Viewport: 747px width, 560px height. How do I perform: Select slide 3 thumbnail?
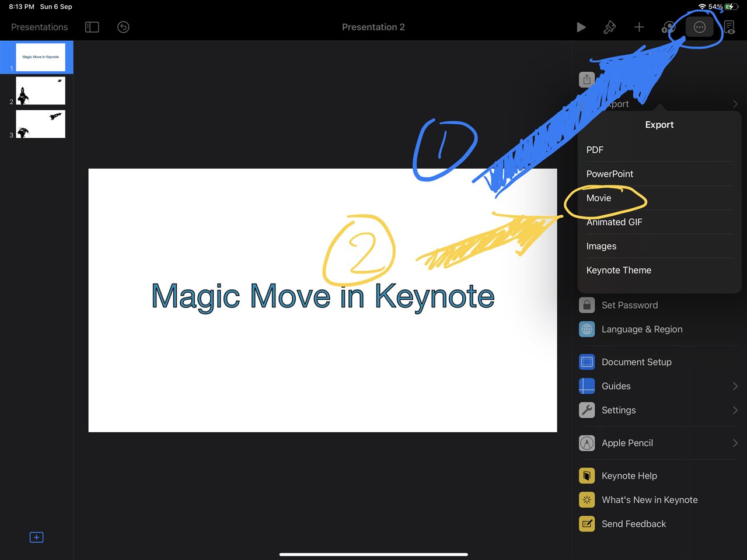click(40, 124)
